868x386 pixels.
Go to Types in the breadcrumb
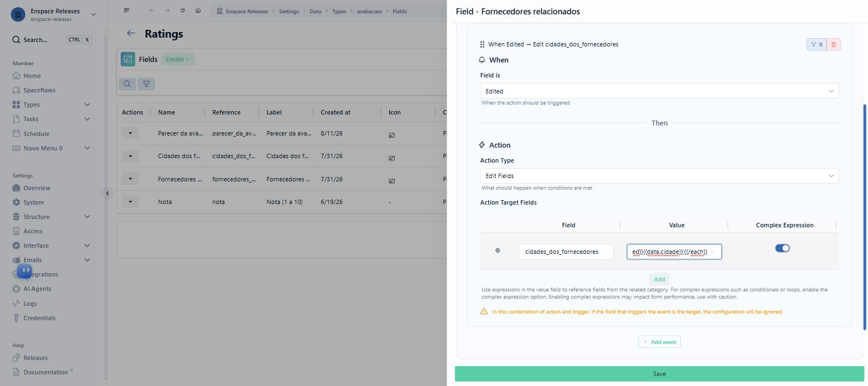pos(339,11)
